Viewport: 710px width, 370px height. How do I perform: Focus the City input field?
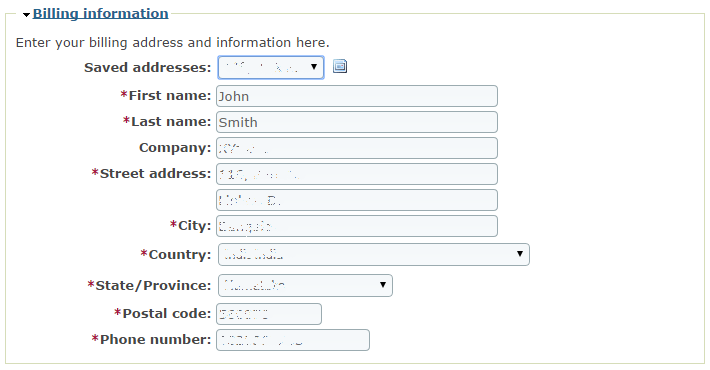[x=357, y=226]
